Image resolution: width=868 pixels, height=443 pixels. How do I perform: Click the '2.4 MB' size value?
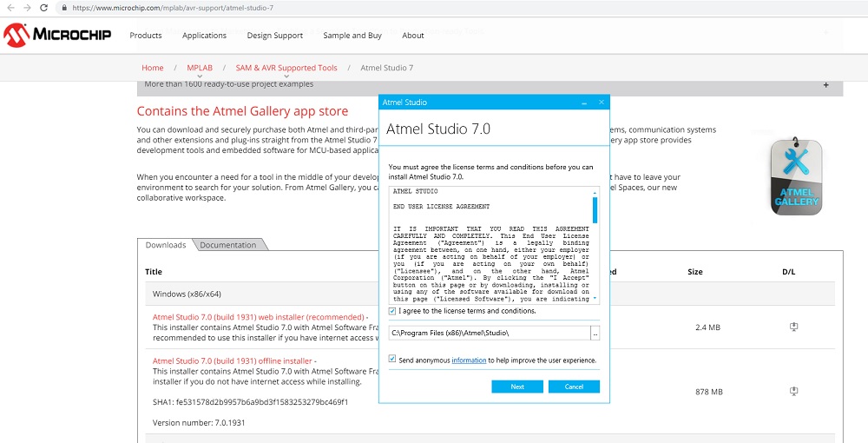tap(707, 327)
